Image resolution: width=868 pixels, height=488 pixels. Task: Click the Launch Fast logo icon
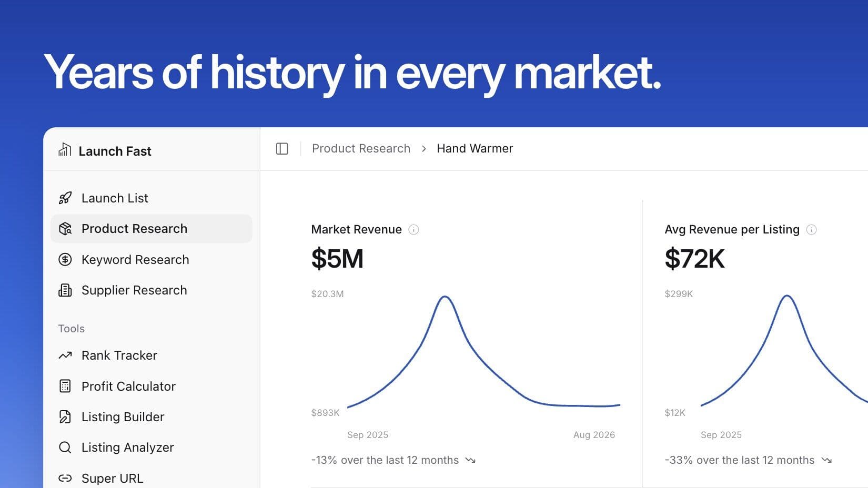65,150
